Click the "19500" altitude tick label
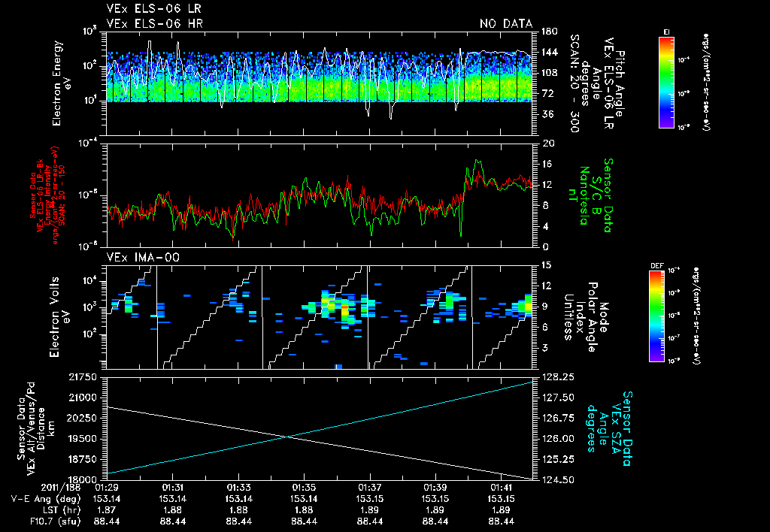770x532 pixels. pos(82,439)
